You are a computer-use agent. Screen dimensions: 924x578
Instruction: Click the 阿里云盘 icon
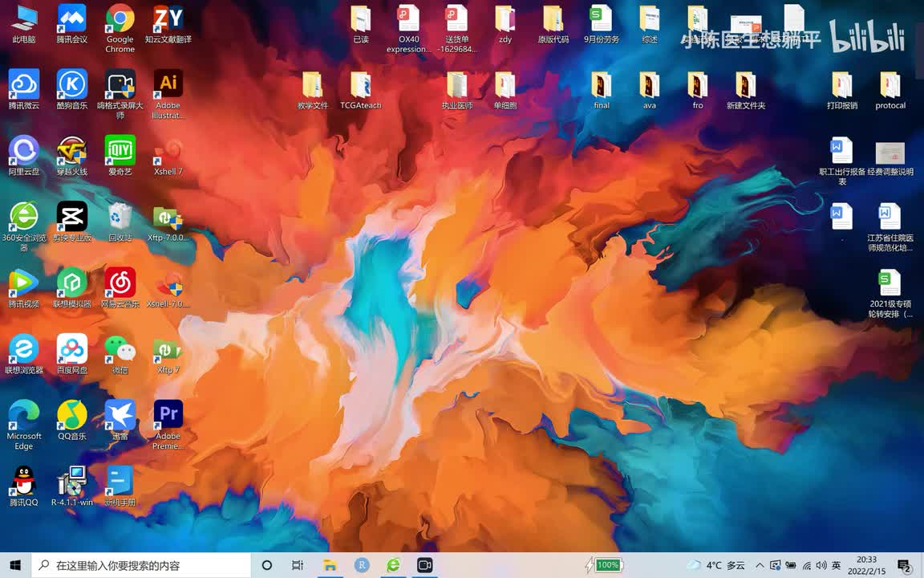[x=23, y=156]
